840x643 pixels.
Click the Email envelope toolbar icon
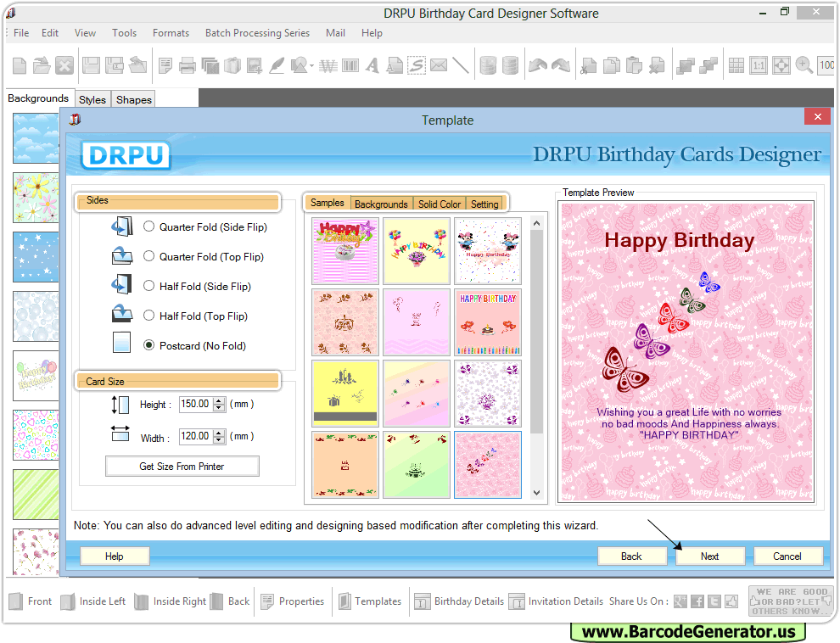tap(438, 65)
